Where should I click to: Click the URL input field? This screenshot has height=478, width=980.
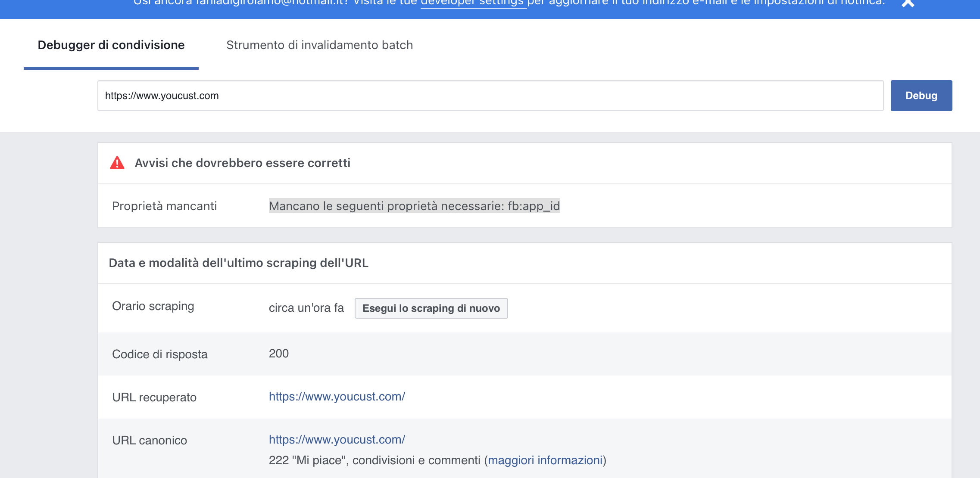click(490, 96)
